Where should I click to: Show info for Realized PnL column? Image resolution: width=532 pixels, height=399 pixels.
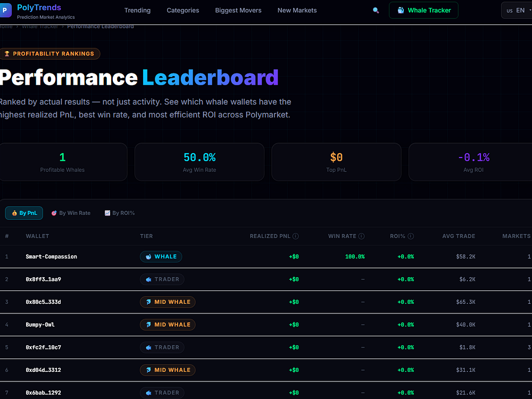295,236
